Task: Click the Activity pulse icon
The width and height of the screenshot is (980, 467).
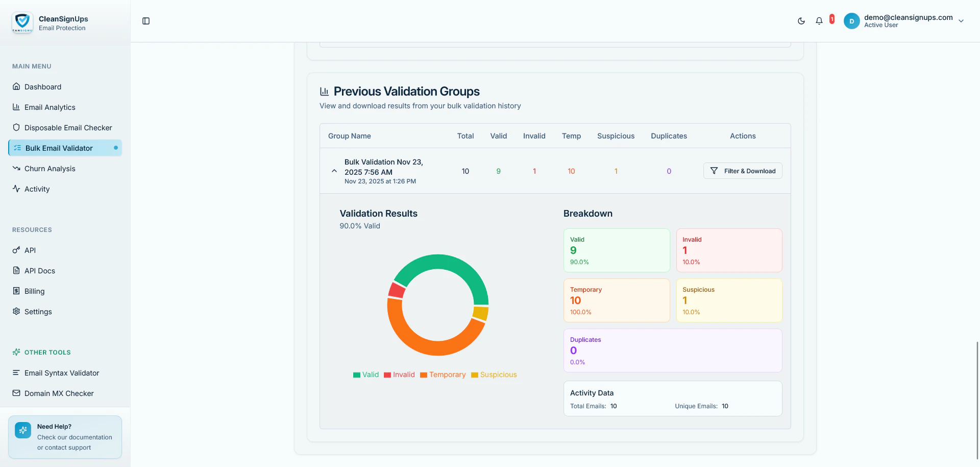Action: click(x=16, y=189)
